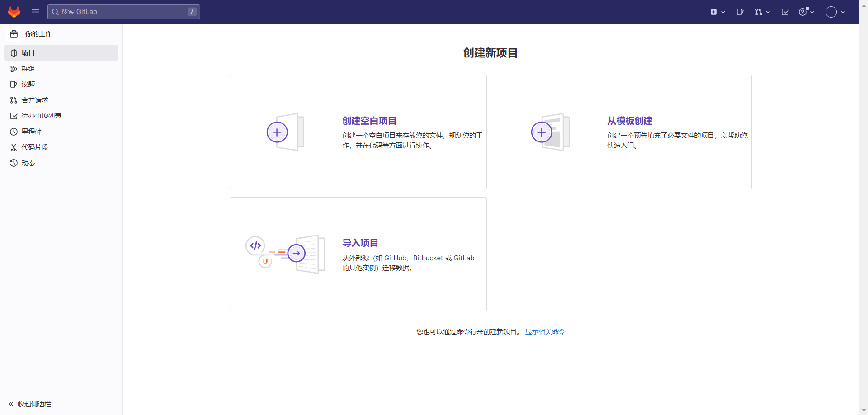Screen dimensions: 868x415
Task: Expand the help question mark menu
Action: pos(807,12)
